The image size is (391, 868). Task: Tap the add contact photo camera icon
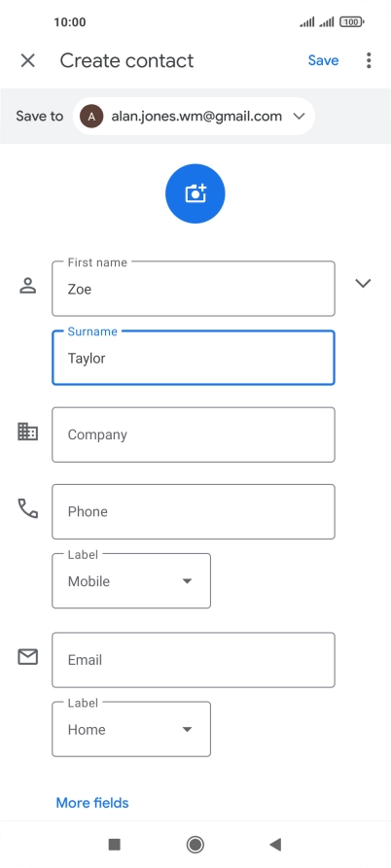195,193
